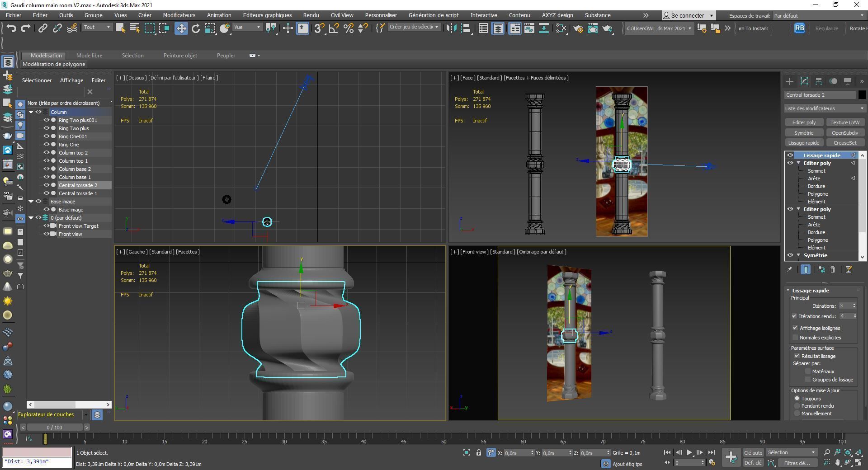Screen dimensions: 868x470
Task: Toggle the selection lock icon
Action: pos(478,452)
